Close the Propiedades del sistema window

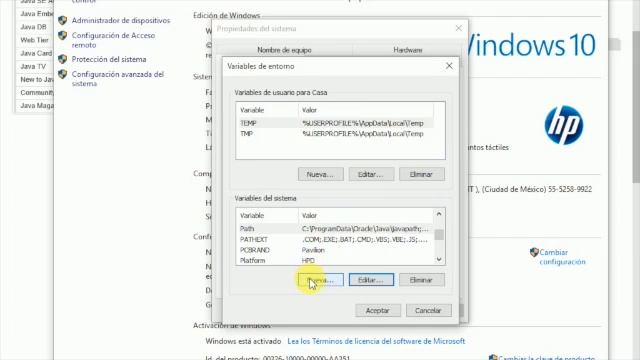[x=458, y=28]
